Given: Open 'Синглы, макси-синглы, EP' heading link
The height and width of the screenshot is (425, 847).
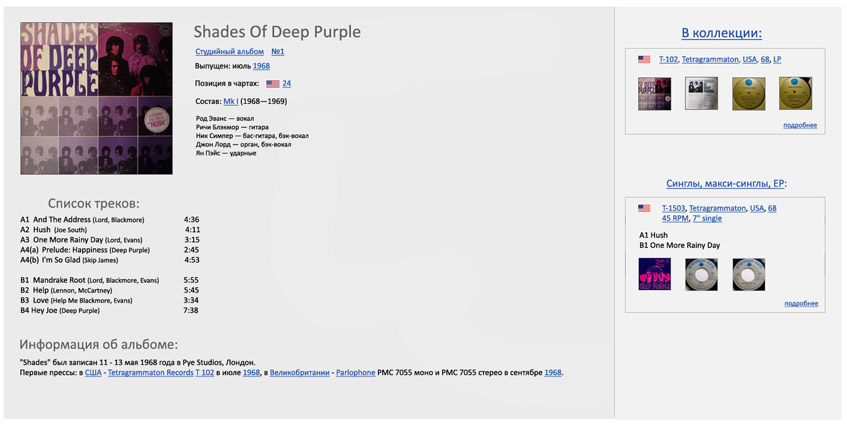Looking at the screenshot, I should [x=727, y=184].
